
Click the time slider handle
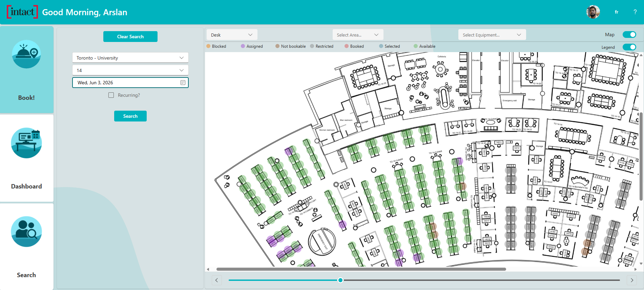pyautogui.click(x=340, y=280)
